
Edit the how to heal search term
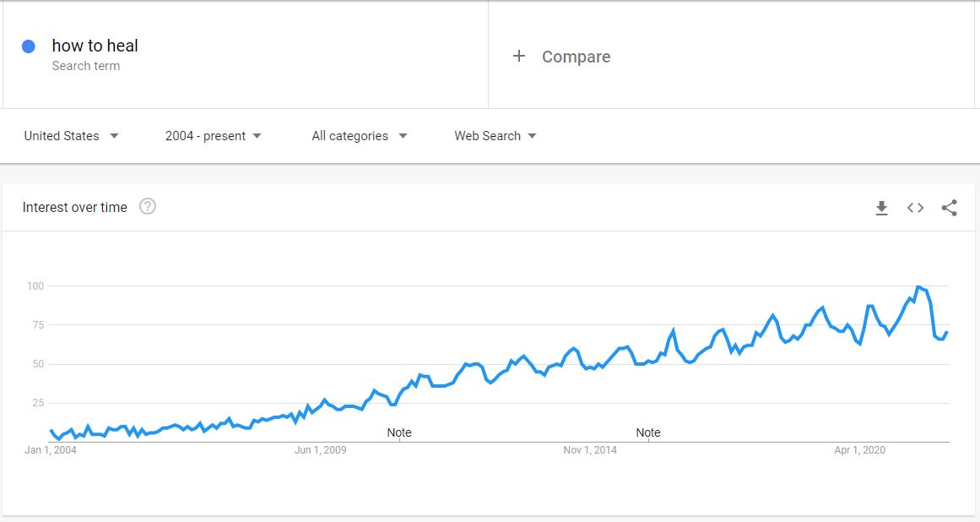click(x=95, y=46)
